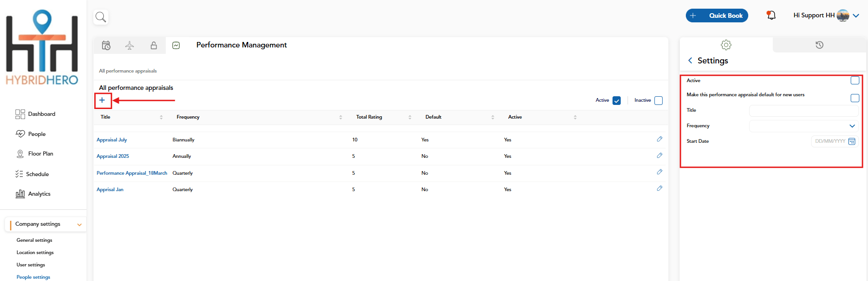The image size is (868, 281).
Task: Click the edit pencil for Apprisal Jan
Action: (x=659, y=188)
